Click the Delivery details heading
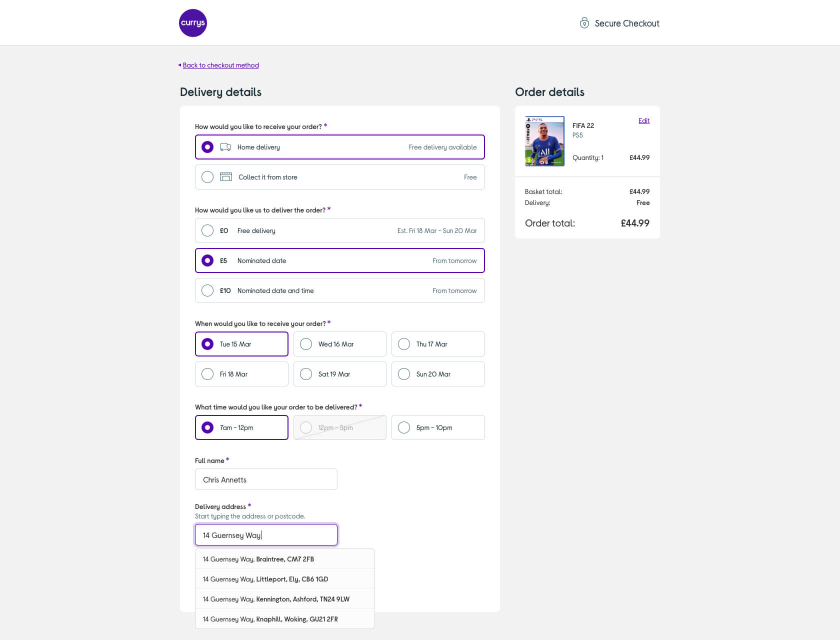The image size is (840, 640). pos(220,92)
